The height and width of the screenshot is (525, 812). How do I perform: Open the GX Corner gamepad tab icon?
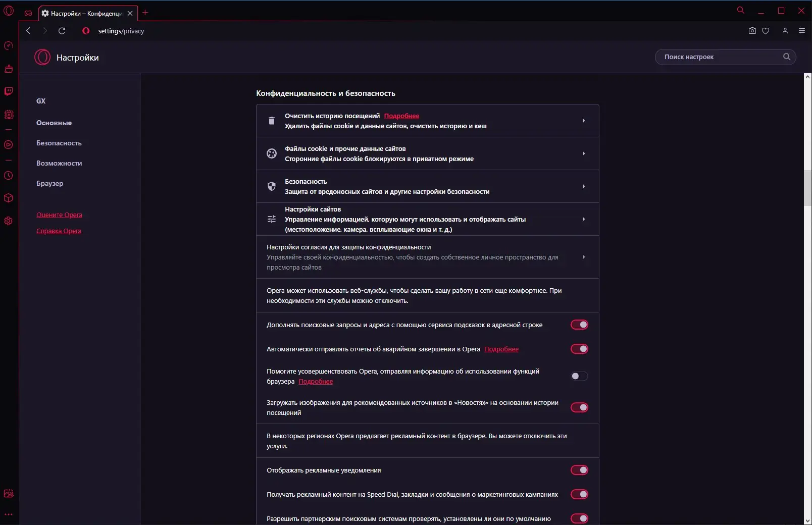tap(28, 13)
